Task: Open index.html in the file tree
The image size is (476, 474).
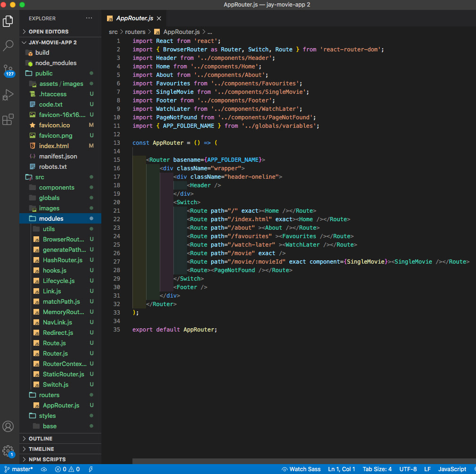Action: [54, 146]
